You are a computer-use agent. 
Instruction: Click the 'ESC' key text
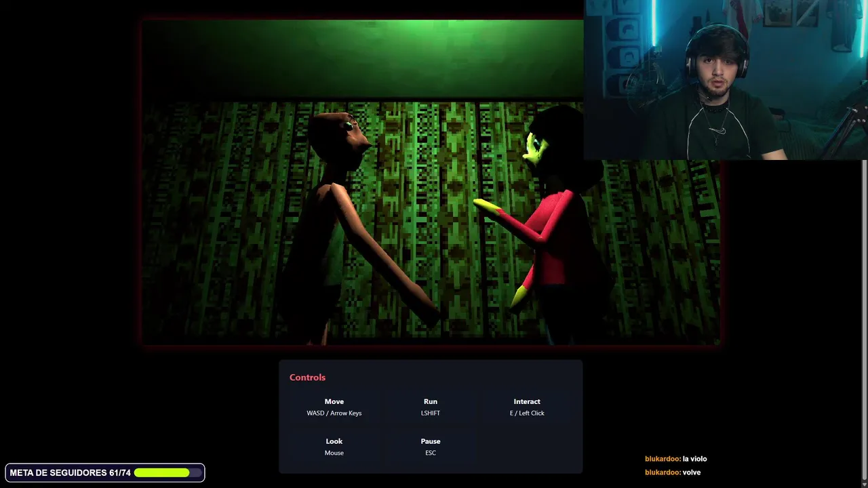coord(431,453)
